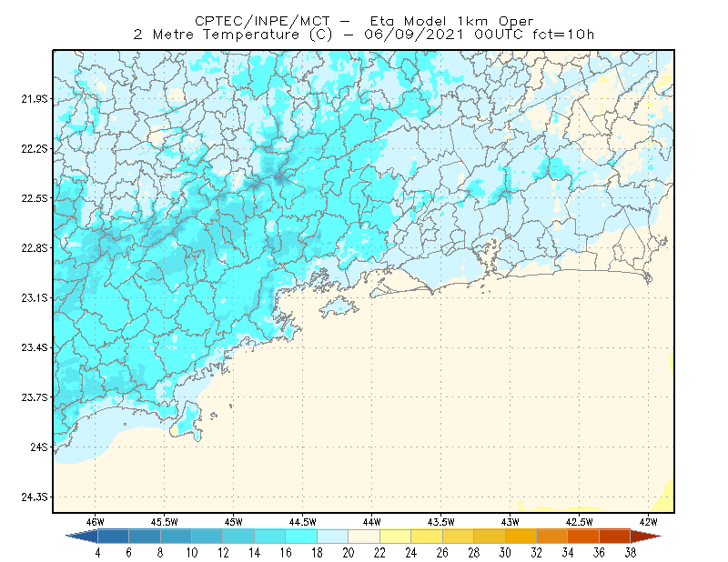Image resolution: width=728 pixels, height=562 pixels.
Task: Pick the 14–16 legend color swatch
Action: pos(270,537)
